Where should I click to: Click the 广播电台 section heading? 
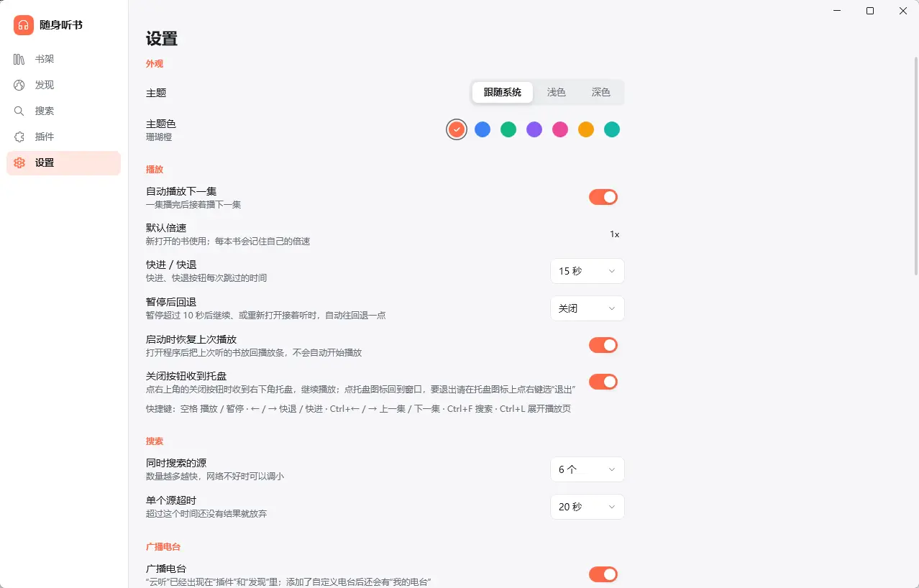click(163, 548)
